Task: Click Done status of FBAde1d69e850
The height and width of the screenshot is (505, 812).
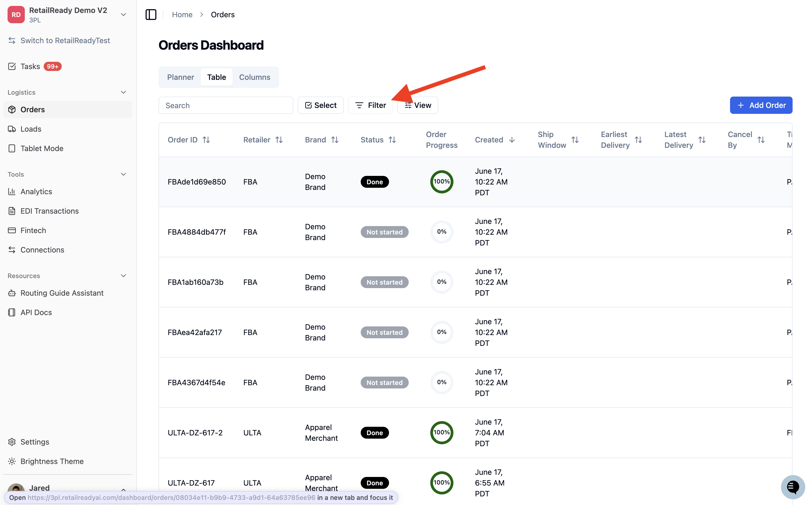Action: tap(374, 182)
